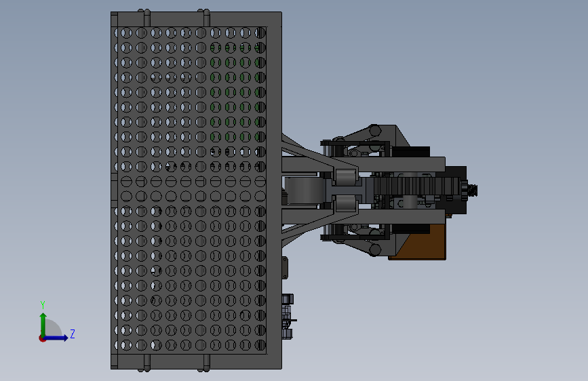
Task: Click the blue Z axis arrow of the triad
Action: (56, 338)
